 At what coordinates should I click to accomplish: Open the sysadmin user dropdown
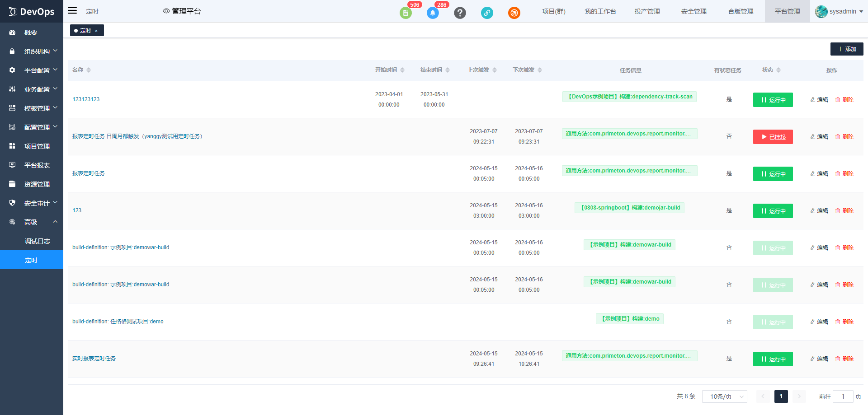click(839, 11)
